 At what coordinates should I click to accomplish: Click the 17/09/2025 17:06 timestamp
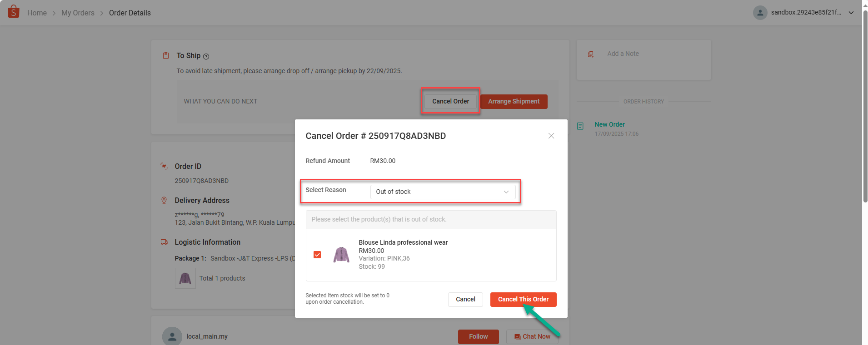(617, 134)
